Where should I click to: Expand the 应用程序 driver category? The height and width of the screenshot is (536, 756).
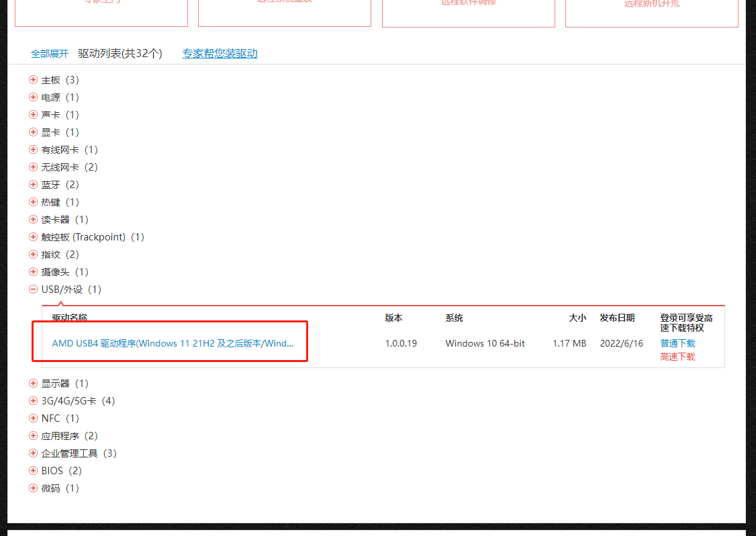coord(33,435)
